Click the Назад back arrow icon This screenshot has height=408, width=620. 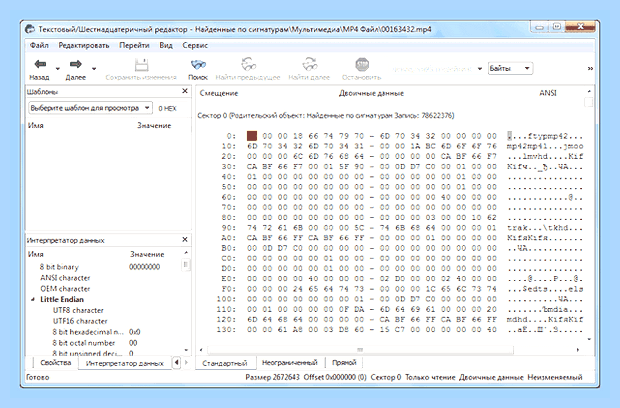40,64
